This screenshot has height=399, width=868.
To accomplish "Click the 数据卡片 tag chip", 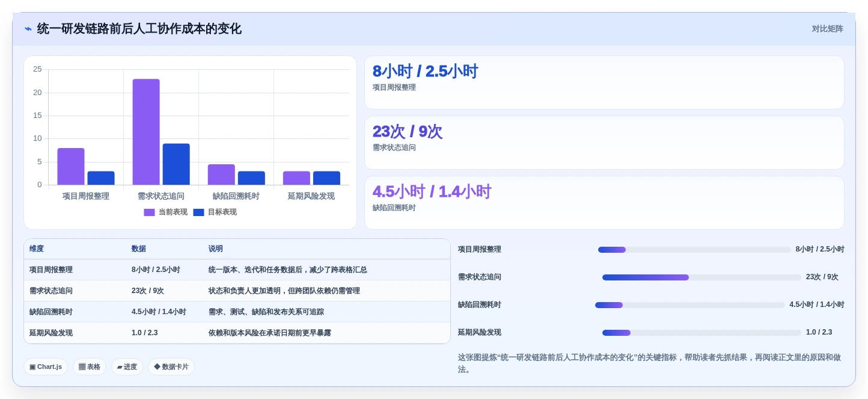I will click(171, 367).
